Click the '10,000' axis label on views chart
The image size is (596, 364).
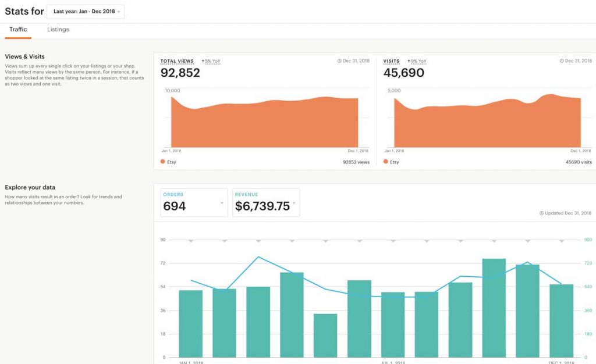coord(172,90)
